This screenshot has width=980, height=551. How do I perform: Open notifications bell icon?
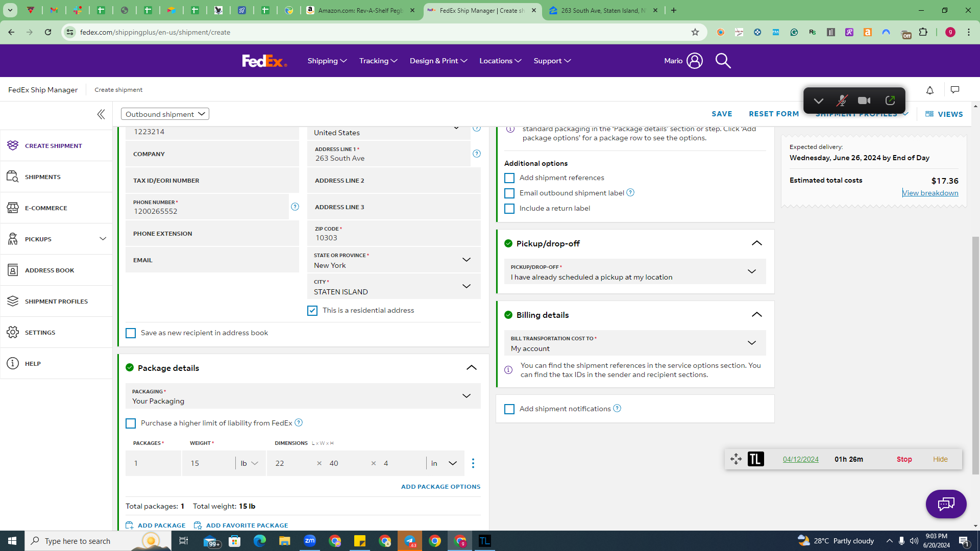pos(930,90)
